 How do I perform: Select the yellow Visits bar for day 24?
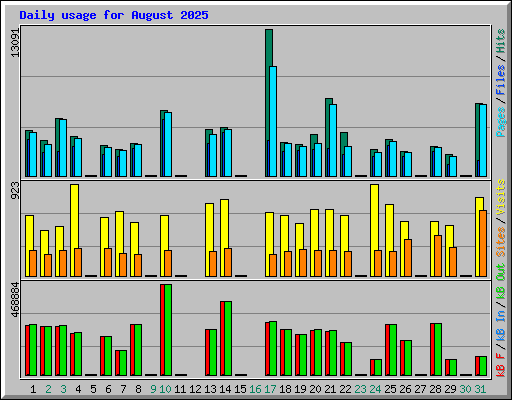click(x=375, y=217)
